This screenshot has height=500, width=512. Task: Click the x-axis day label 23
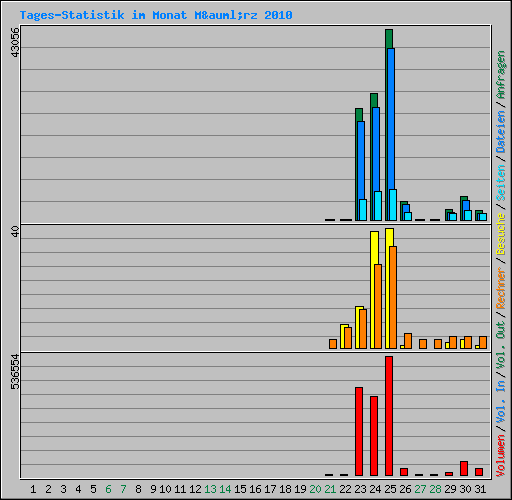360,489
